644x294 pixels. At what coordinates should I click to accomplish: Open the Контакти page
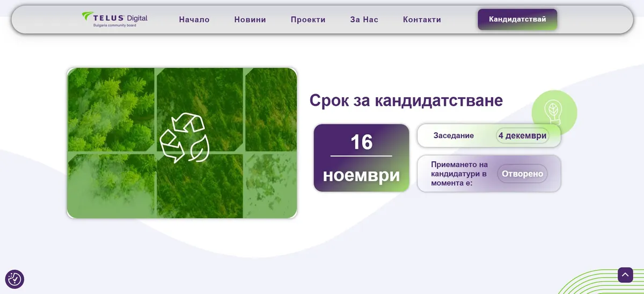[422, 19]
